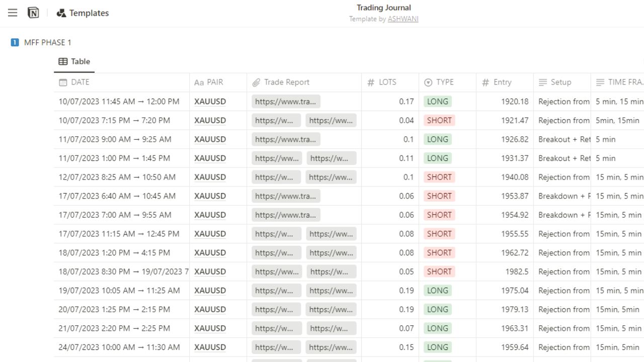
Task: Click the blue page icon beside MFF PHASE 1
Action: (x=15, y=42)
